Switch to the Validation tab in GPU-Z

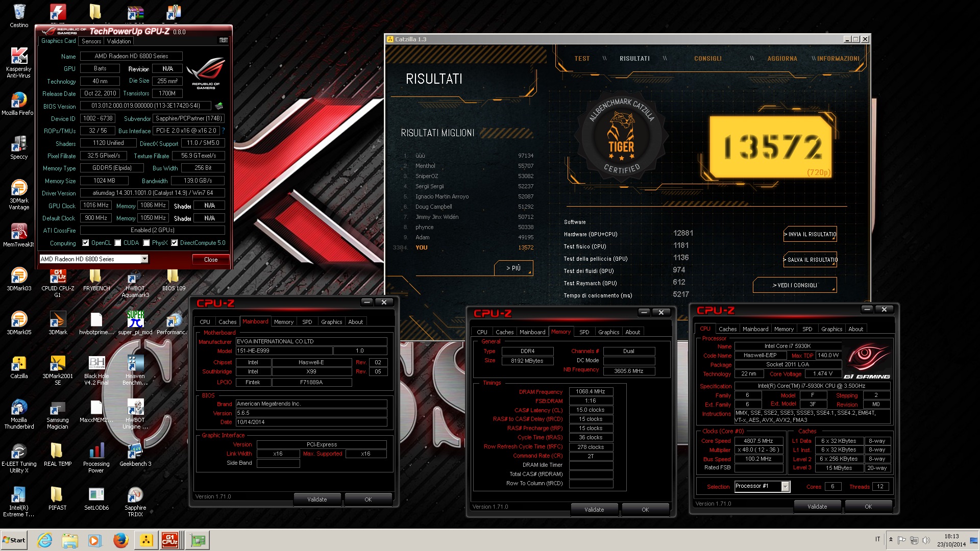119,41
